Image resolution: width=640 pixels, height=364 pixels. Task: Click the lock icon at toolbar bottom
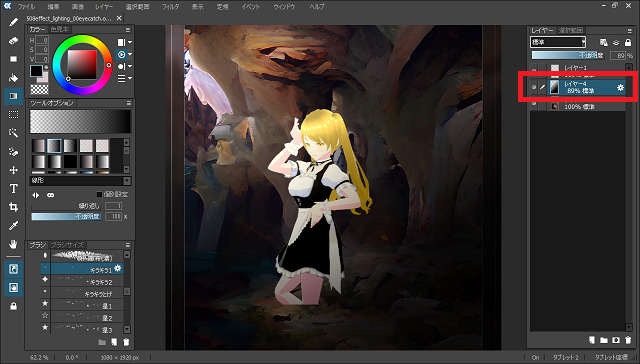click(x=13, y=306)
